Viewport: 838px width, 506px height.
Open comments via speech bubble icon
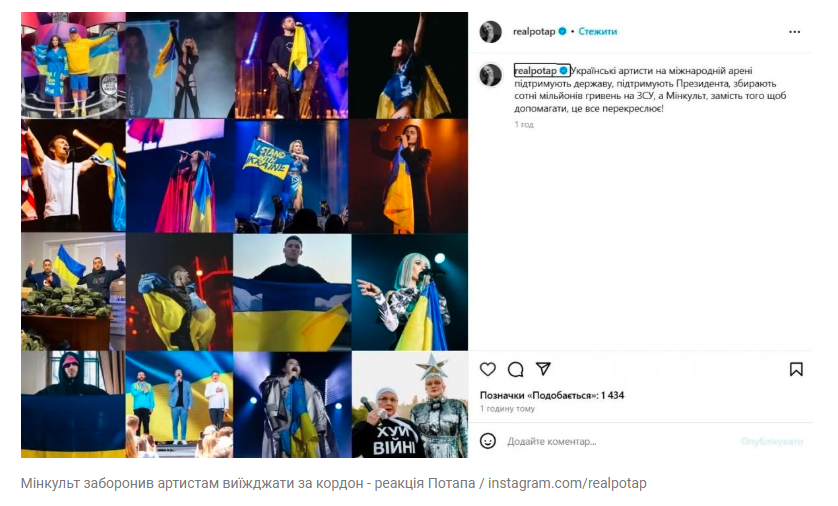pyautogui.click(x=515, y=369)
